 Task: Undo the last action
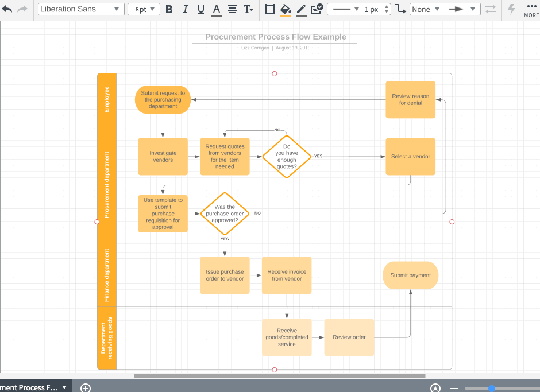(7, 8)
